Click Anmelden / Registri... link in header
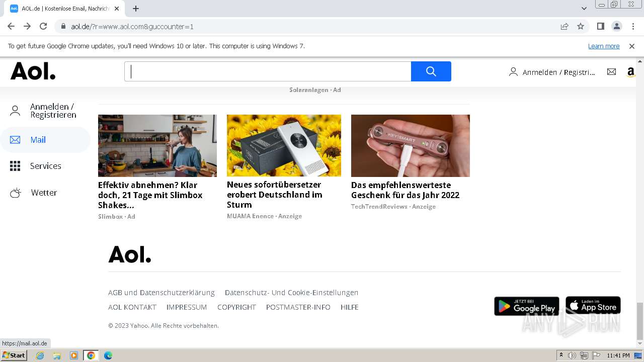This screenshot has width=644, height=362. pyautogui.click(x=558, y=72)
